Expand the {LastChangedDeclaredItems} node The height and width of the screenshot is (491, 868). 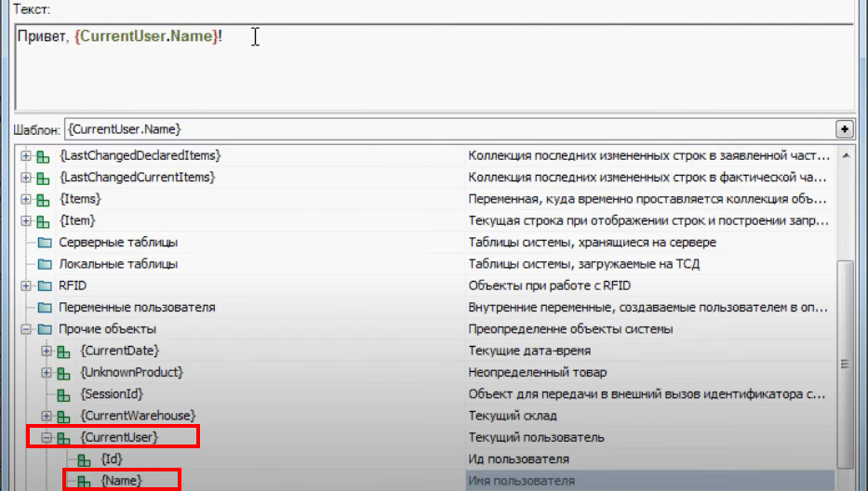pyautogui.click(x=25, y=156)
